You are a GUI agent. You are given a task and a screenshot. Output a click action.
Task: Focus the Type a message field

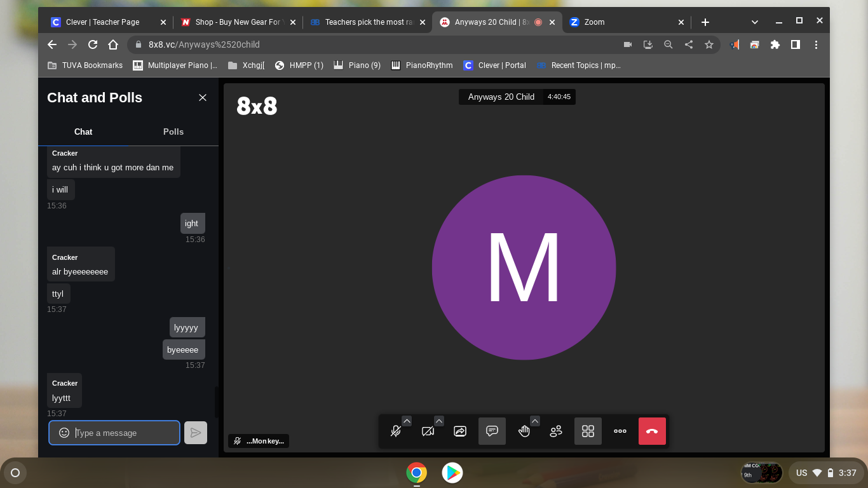pyautogui.click(x=114, y=433)
